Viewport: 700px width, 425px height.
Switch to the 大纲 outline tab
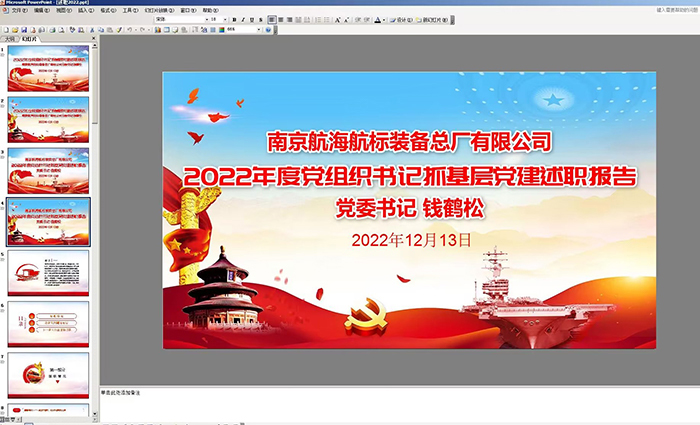click(x=11, y=38)
